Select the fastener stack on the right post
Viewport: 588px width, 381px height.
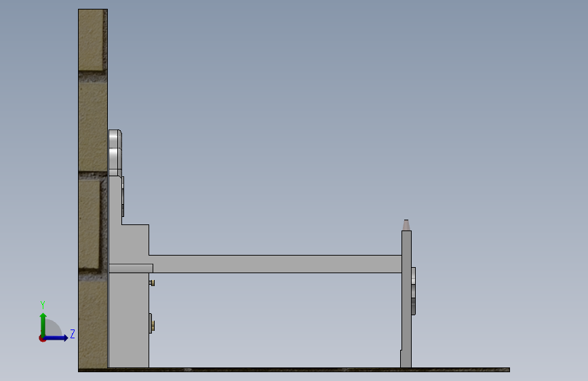pyautogui.click(x=414, y=291)
